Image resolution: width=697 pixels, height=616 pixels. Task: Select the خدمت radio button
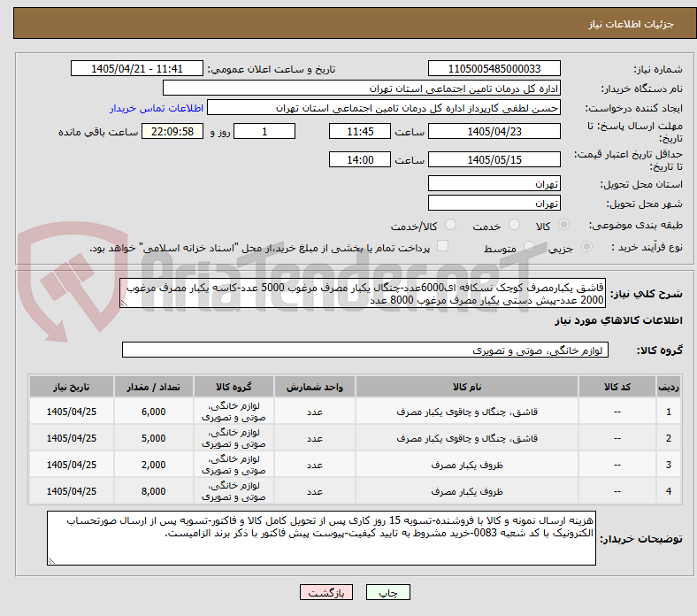(x=514, y=225)
